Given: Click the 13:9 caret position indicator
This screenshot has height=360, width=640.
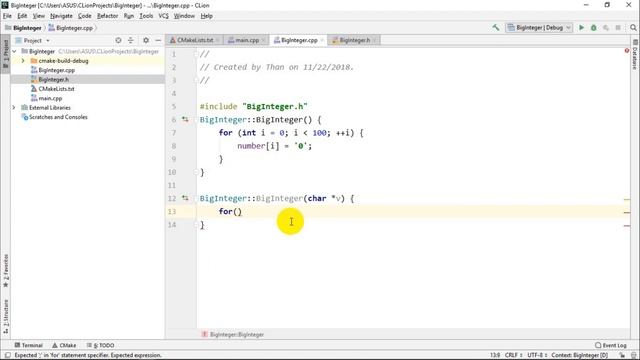Looking at the screenshot, I should pos(495,356).
